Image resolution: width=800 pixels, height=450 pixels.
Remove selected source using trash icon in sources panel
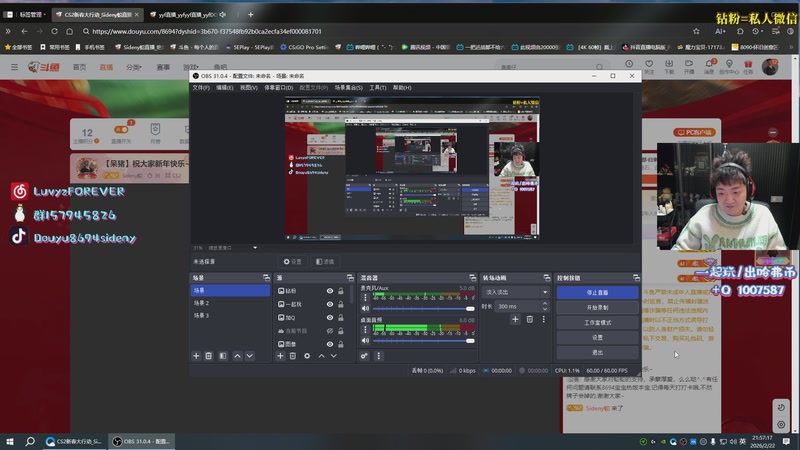293,356
